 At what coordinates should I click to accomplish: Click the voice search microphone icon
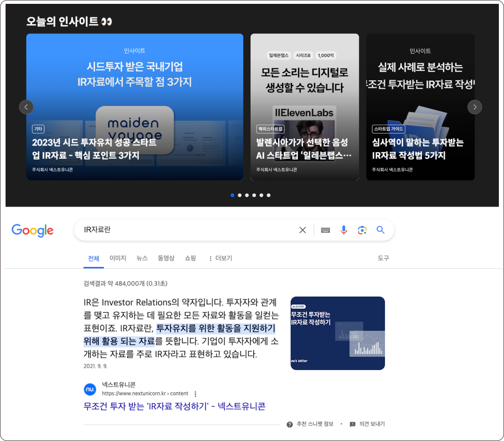pyautogui.click(x=344, y=230)
